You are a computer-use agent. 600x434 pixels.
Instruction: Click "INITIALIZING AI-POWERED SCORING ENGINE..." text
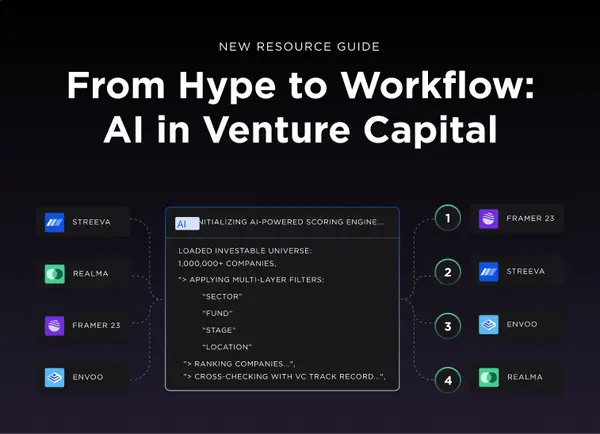[x=292, y=222]
